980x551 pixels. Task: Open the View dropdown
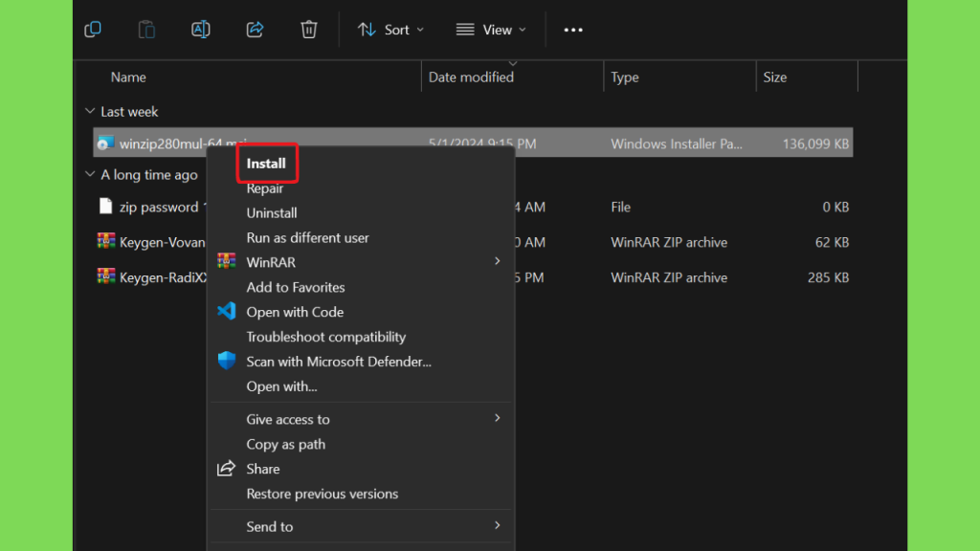click(x=491, y=30)
